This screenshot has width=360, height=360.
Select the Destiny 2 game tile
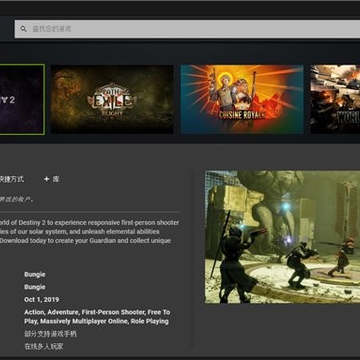[x=22, y=99]
